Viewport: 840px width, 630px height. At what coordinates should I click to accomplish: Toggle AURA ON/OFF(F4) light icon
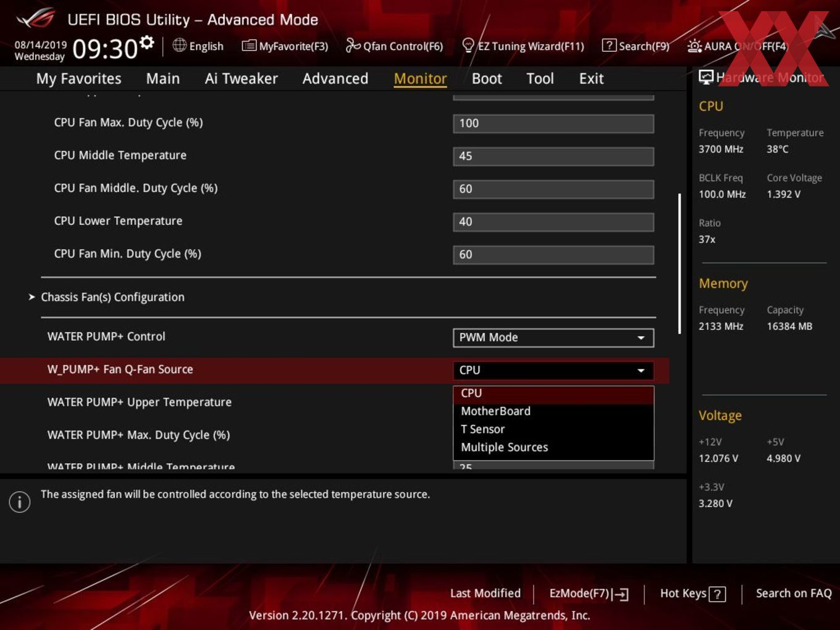click(694, 46)
